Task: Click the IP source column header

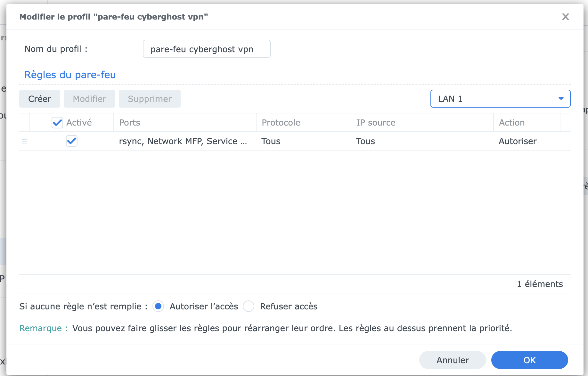Action: coord(422,123)
